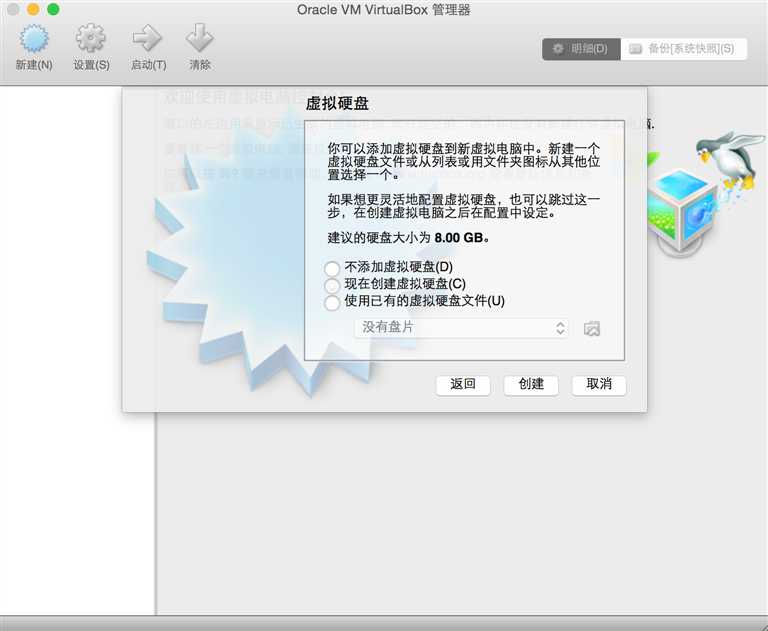Switch to 备份[系统快照](S) snapshots view
Image resolution: width=768 pixels, height=631 pixels.
(x=683, y=49)
